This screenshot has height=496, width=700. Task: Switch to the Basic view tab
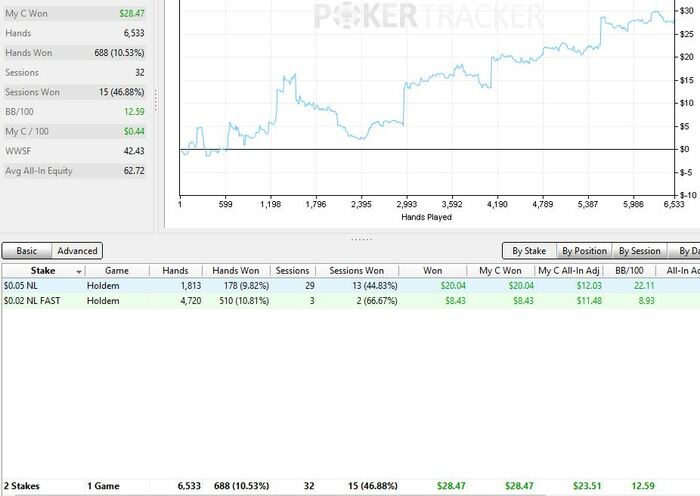(27, 251)
